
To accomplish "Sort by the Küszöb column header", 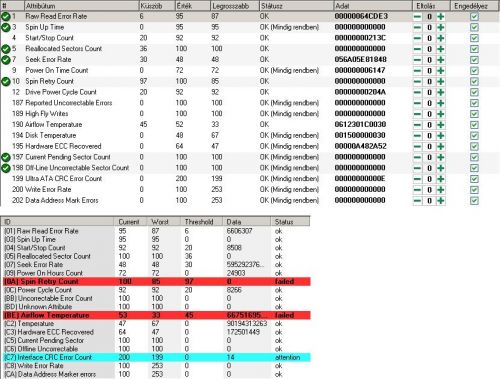I will tap(157, 6).
